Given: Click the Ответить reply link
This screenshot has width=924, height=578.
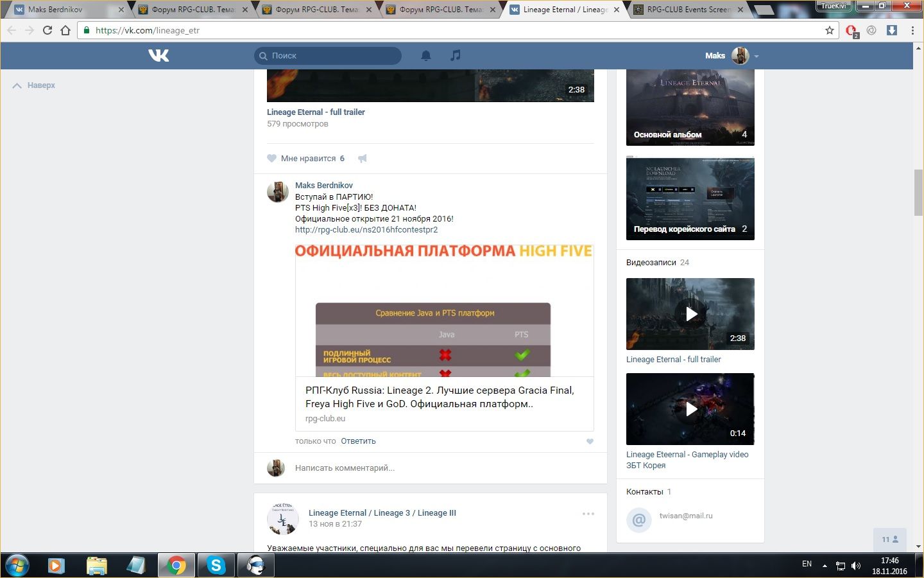Looking at the screenshot, I should [358, 441].
